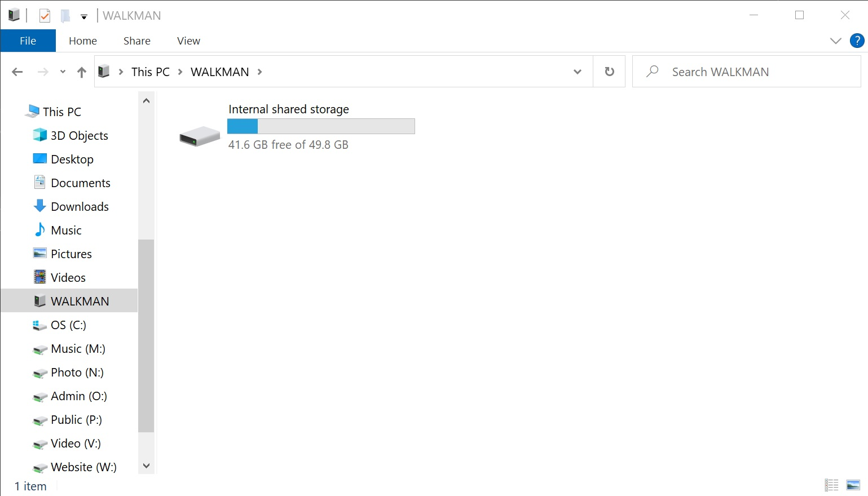Select This PC in the address path
The image size is (868, 496).
click(x=151, y=72)
